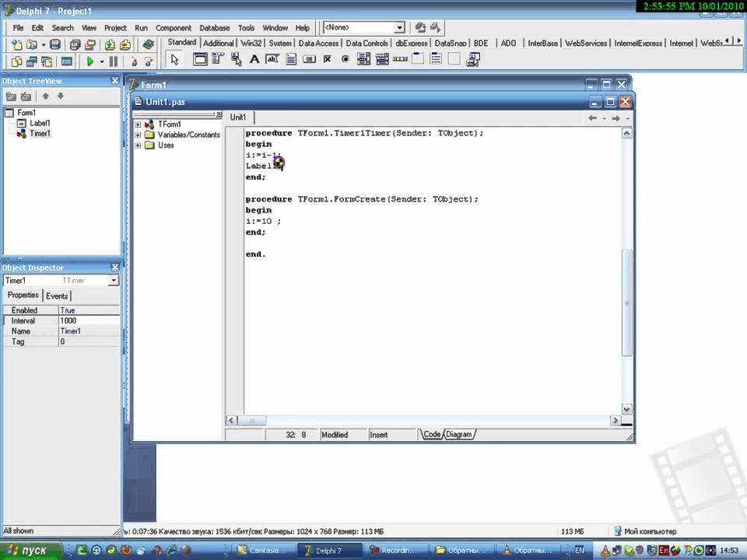Screen dimensions: 747x560
Task: Select the arrow pointer palette tool
Action: (175, 60)
